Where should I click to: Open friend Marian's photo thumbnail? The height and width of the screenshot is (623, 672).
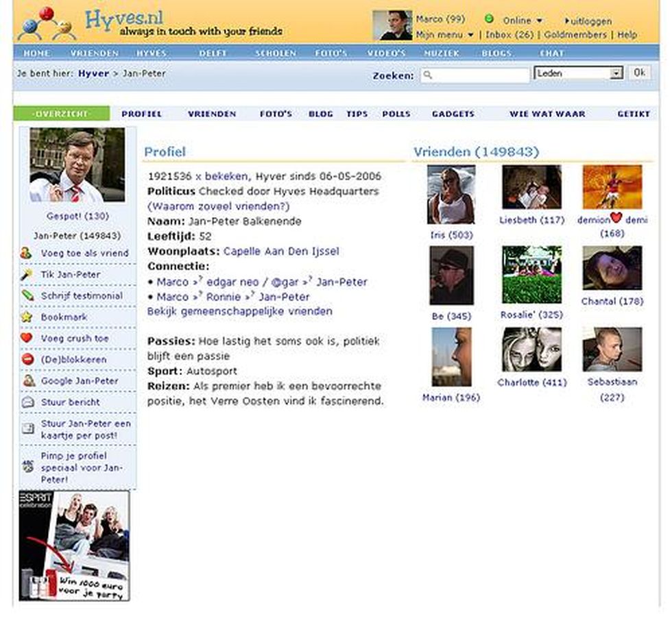point(451,357)
